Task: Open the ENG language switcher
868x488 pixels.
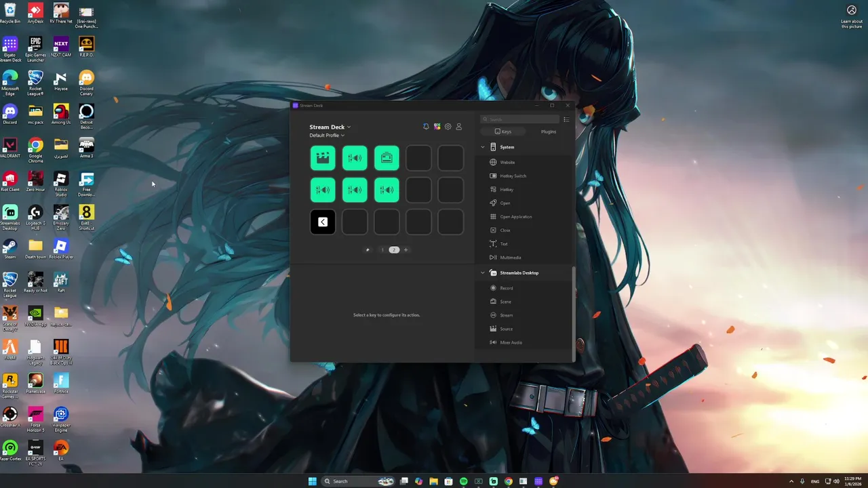Action: 815,481
